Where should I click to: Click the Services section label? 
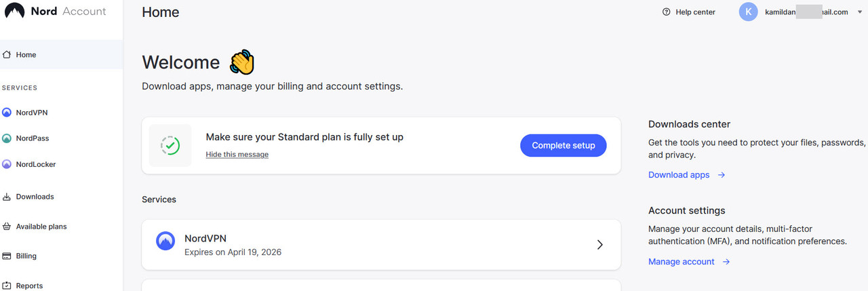(x=159, y=199)
